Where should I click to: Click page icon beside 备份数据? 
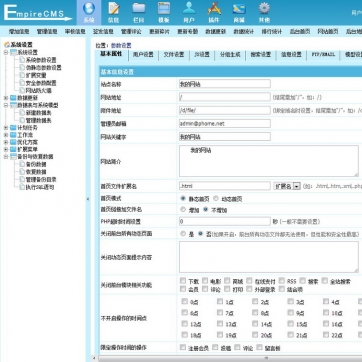[x=22, y=164]
